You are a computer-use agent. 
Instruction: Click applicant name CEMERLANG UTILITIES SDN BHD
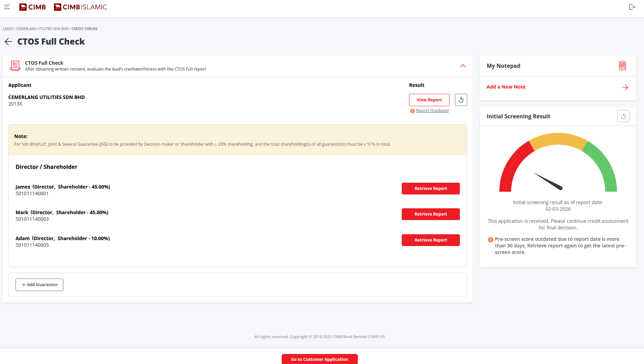click(x=46, y=97)
